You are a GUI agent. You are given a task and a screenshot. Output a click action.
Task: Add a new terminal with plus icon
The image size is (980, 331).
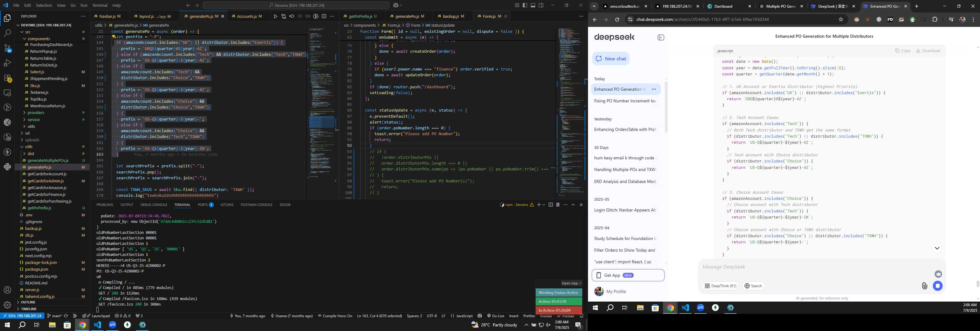point(539,205)
